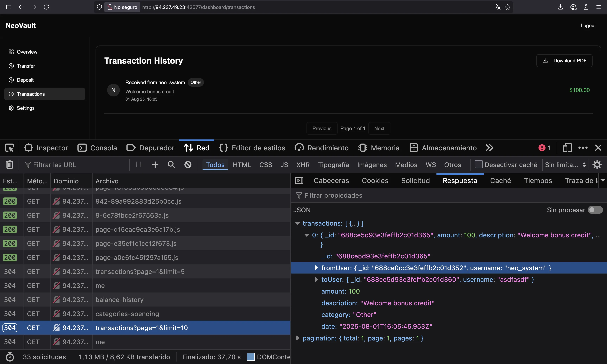Click the Download PDF button
The width and height of the screenshot is (607, 364).
[564, 61]
